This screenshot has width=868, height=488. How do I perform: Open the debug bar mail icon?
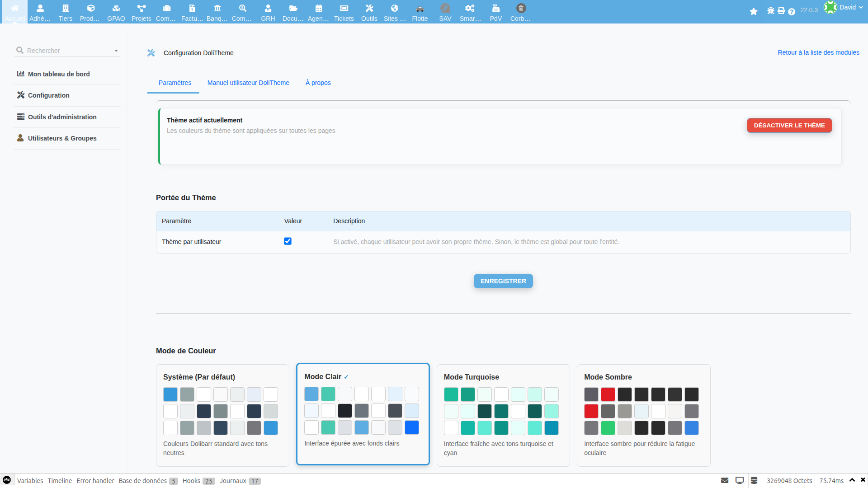tap(725, 480)
